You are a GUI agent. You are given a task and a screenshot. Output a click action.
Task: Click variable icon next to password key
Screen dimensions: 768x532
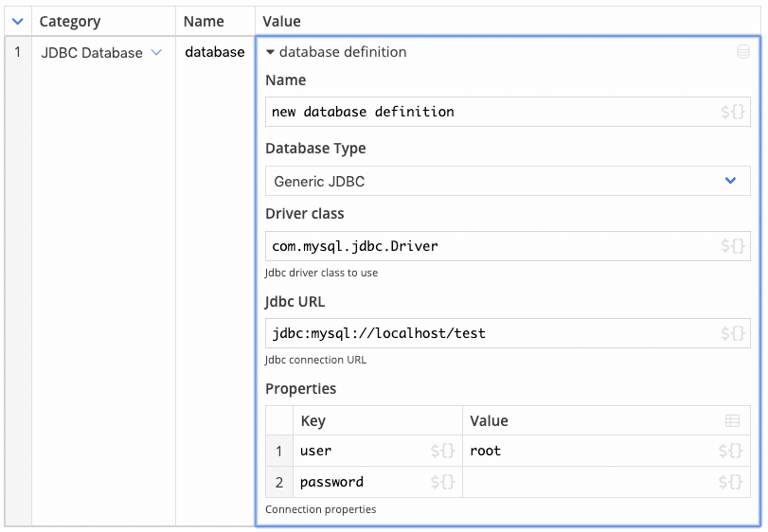pos(443,482)
